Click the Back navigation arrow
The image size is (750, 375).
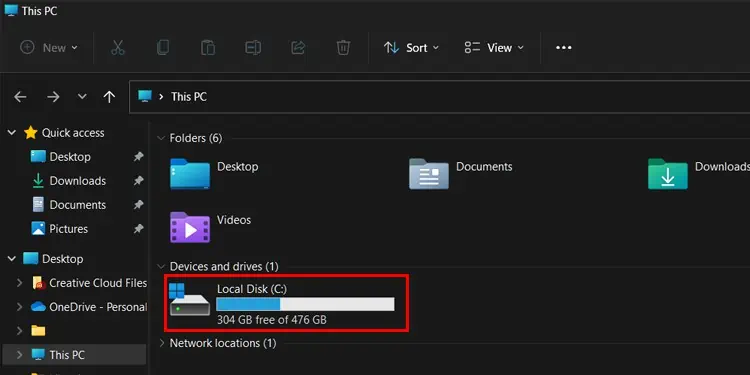tap(20, 97)
